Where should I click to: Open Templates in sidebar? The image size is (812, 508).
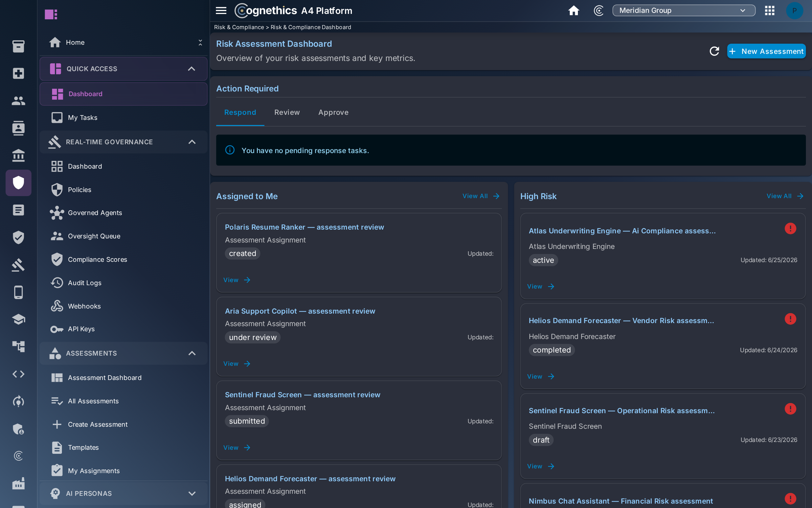123,447
